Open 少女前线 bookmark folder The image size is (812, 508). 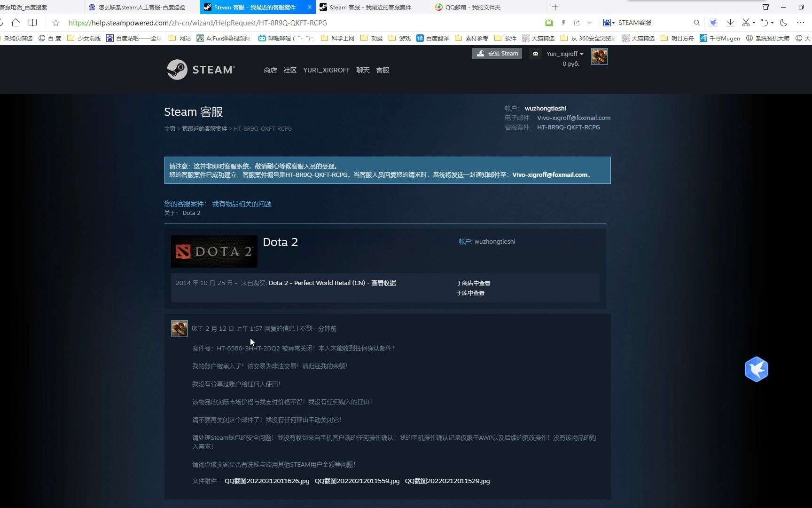click(x=84, y=38)
